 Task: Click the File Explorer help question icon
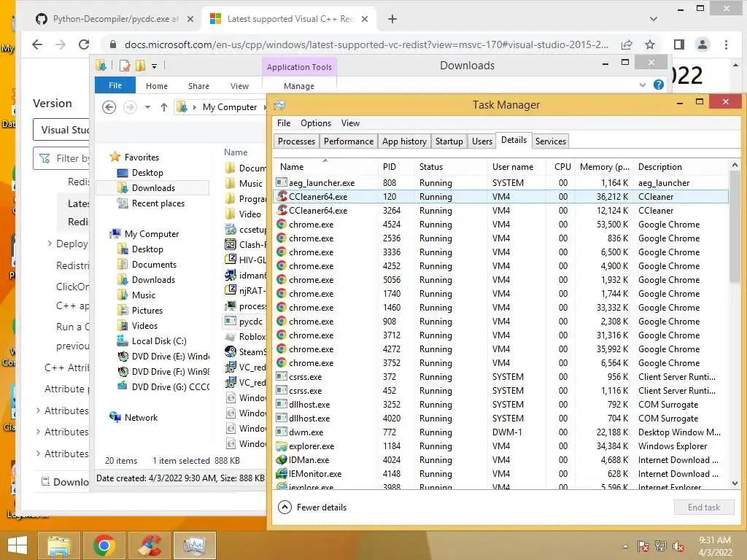click(x=659, y=85)
